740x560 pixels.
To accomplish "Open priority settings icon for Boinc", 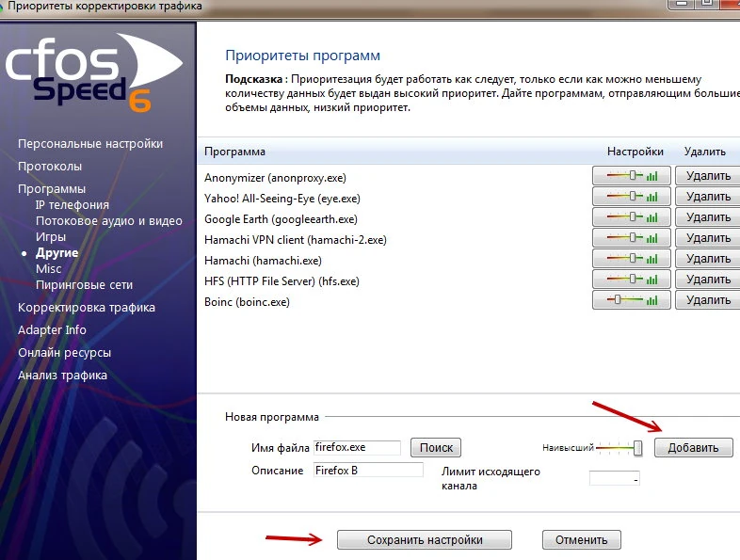I will point(632,300).
